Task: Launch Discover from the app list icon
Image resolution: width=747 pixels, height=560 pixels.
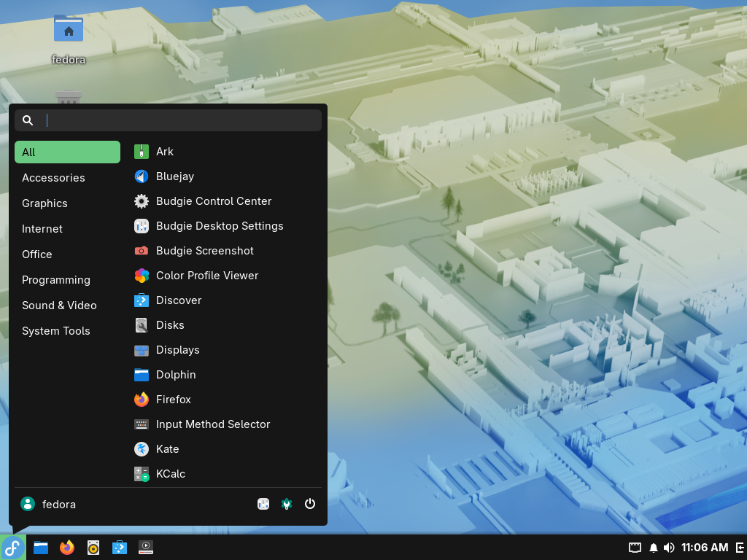Action: coord(142,300)
